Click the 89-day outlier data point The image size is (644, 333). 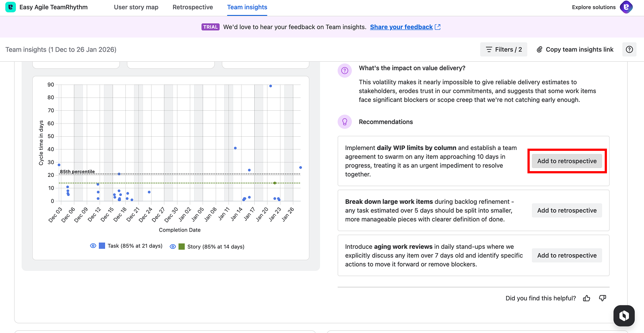[x=271, y=86]
